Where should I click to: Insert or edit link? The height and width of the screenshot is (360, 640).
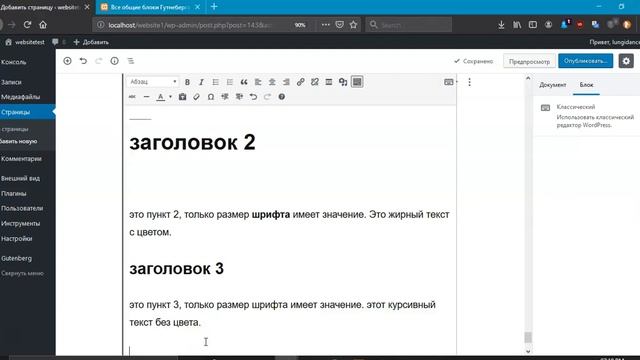pos(300,82)
